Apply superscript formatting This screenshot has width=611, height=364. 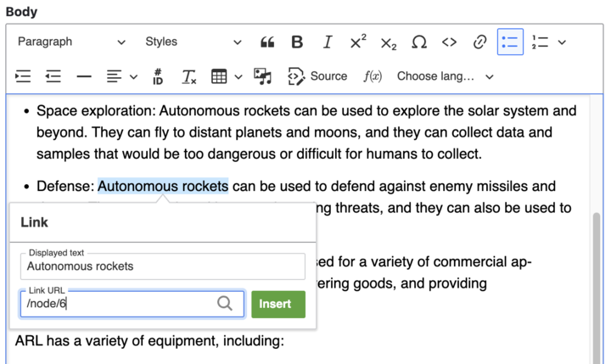[358, 42]
